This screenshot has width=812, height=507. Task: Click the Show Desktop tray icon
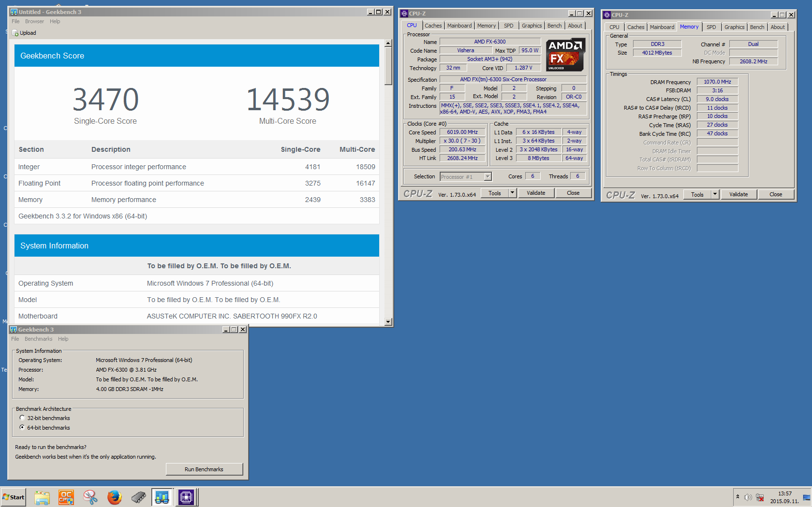point(807,497)
